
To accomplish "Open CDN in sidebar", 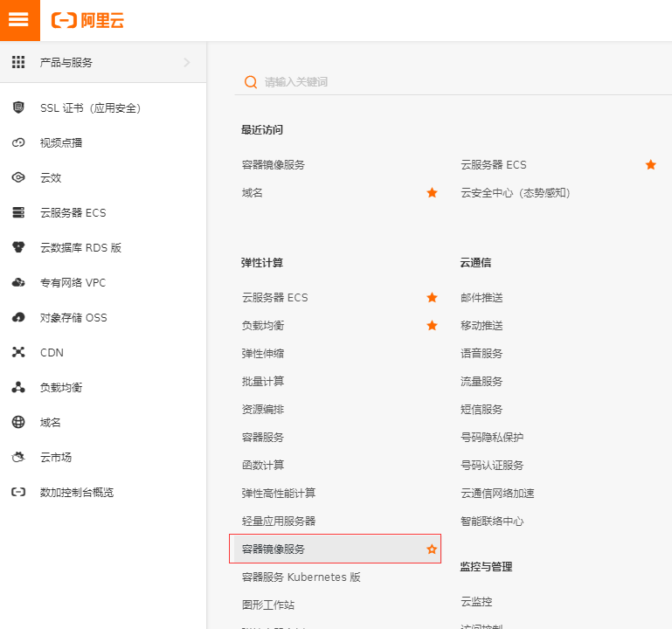I will (x=52, y=353).
